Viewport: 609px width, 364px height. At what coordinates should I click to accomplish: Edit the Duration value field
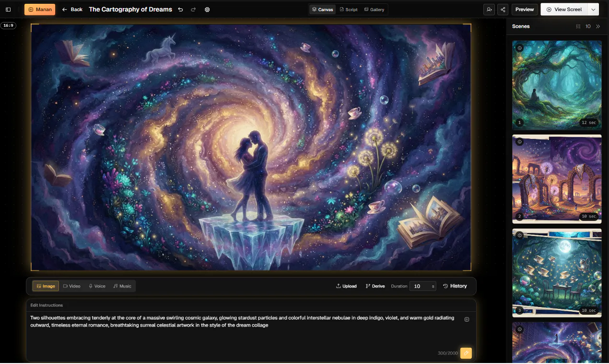pyautogui.click(x=422, y=286)
